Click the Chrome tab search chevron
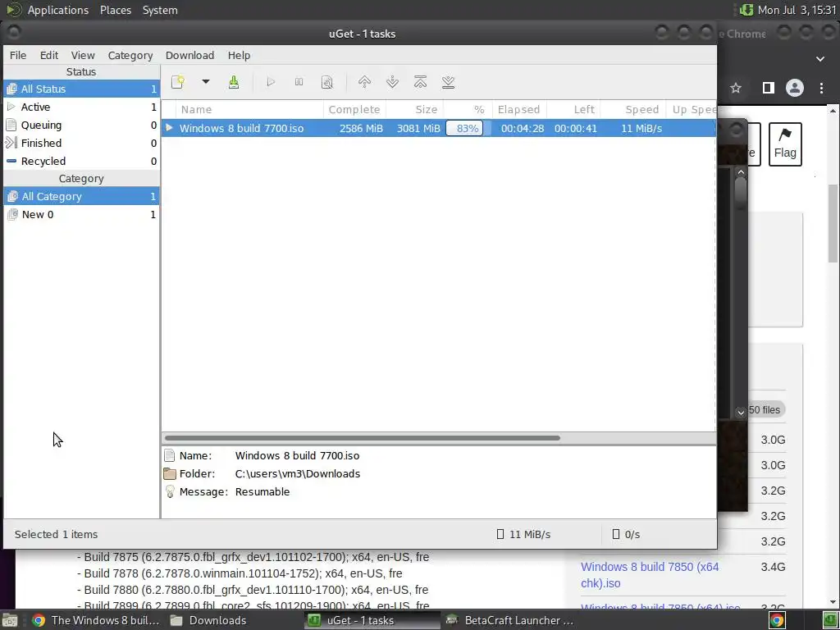This screenshot has height=630, width=840. (x=820, y=59)
